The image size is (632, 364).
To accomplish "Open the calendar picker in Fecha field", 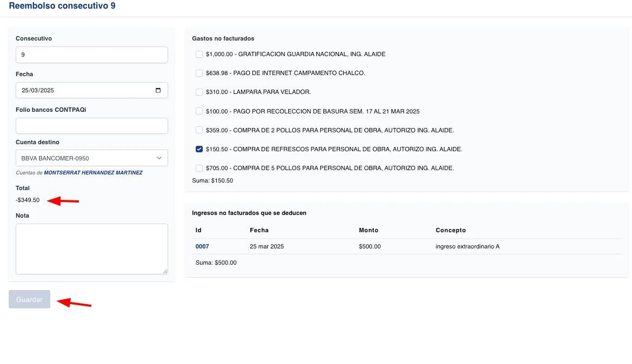I will [x=158, y=90].
